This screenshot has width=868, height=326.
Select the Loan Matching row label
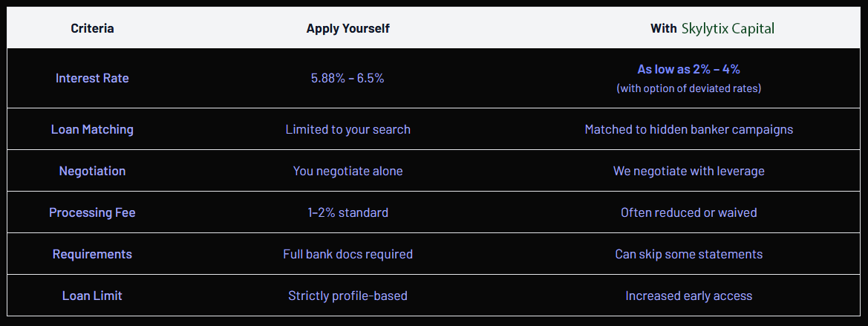tap(92, 129)
